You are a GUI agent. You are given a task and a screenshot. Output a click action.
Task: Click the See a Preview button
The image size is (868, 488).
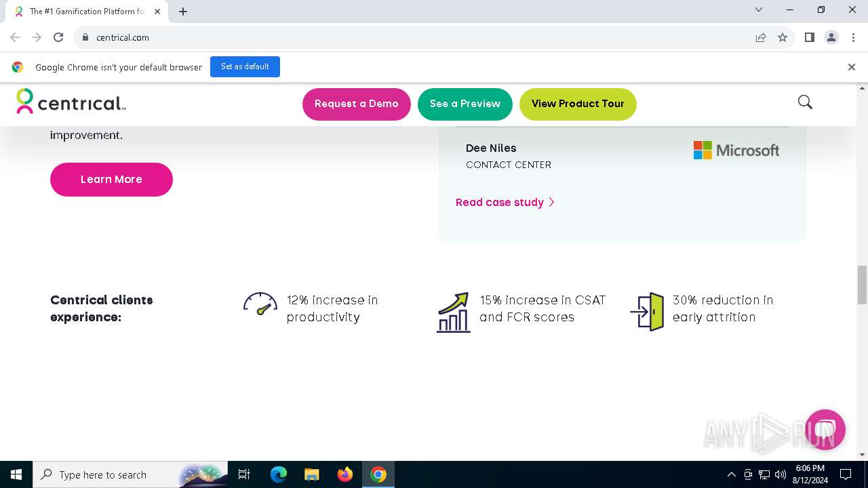[x=465, y=104]
